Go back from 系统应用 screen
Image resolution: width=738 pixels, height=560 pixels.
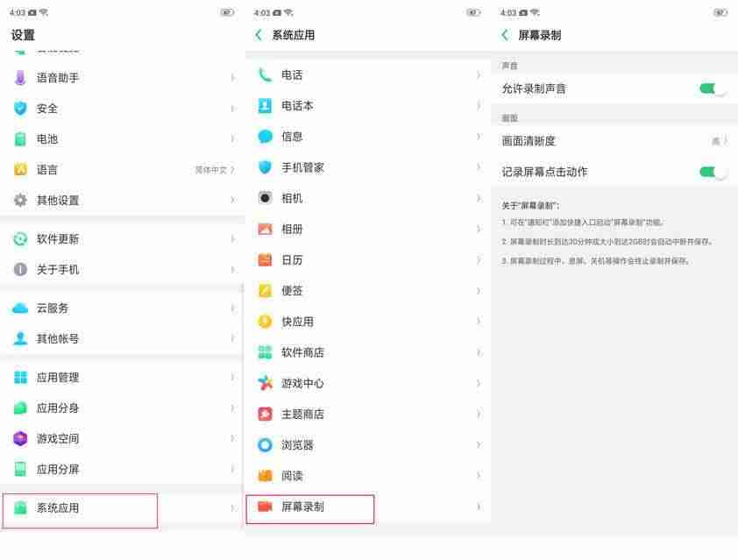[x=259, y=35]
